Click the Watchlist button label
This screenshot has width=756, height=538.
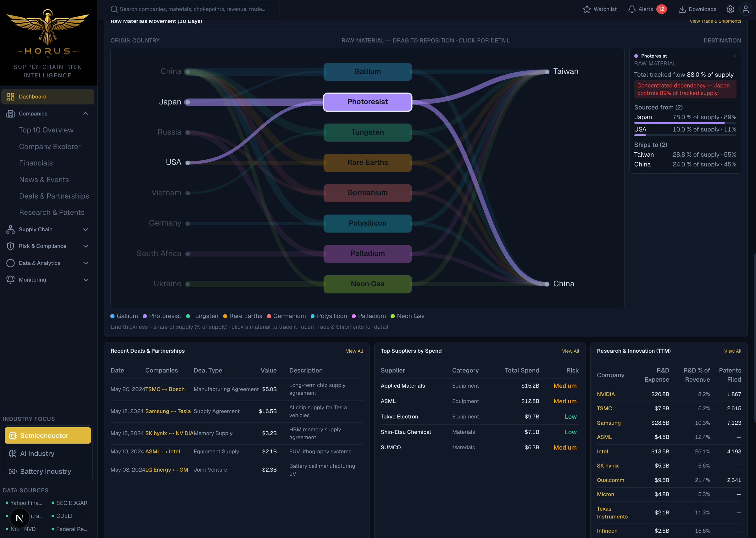coord(605,9)
